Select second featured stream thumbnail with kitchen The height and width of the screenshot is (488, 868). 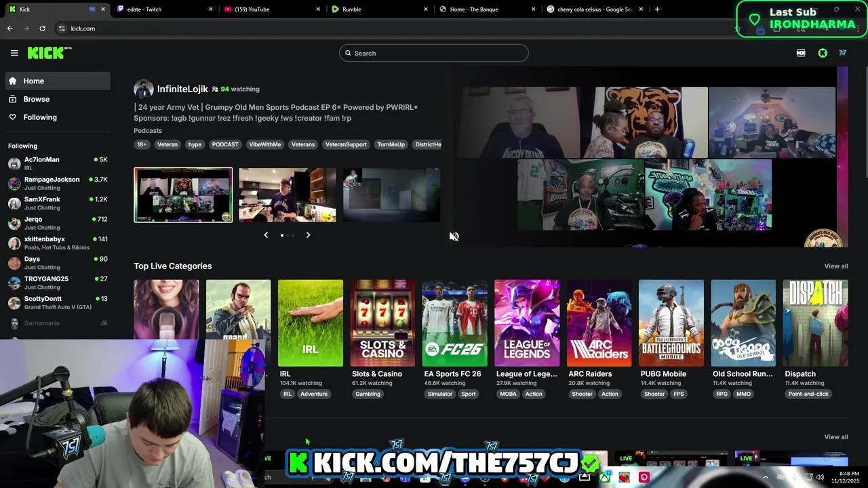287,195
